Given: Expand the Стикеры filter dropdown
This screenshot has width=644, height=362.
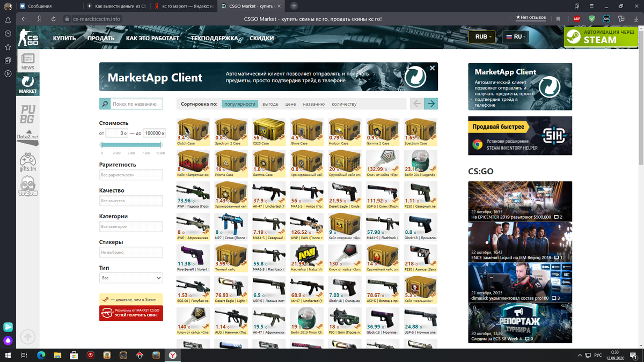Looking at the screenshot, I should 131,252.
